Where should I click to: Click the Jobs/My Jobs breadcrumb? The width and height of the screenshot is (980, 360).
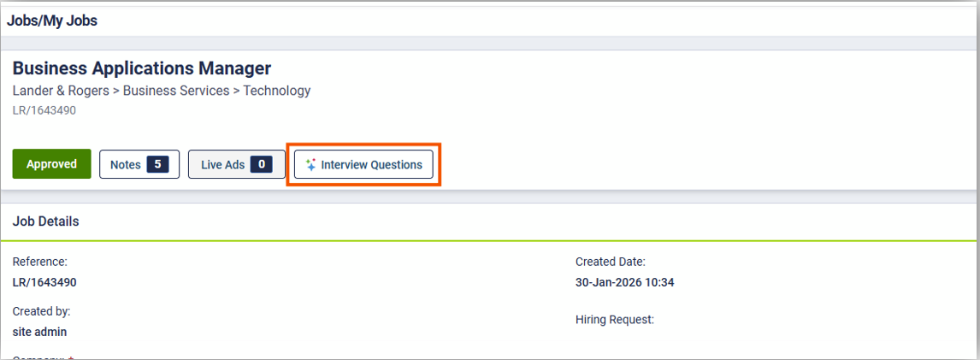pos(52,21)
